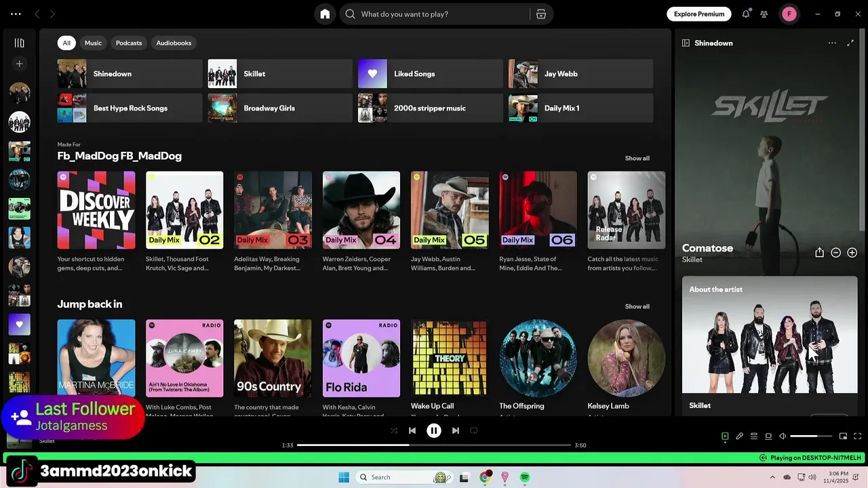
Task: Show hidden system tray icons
Action: (x=772, y=477)
